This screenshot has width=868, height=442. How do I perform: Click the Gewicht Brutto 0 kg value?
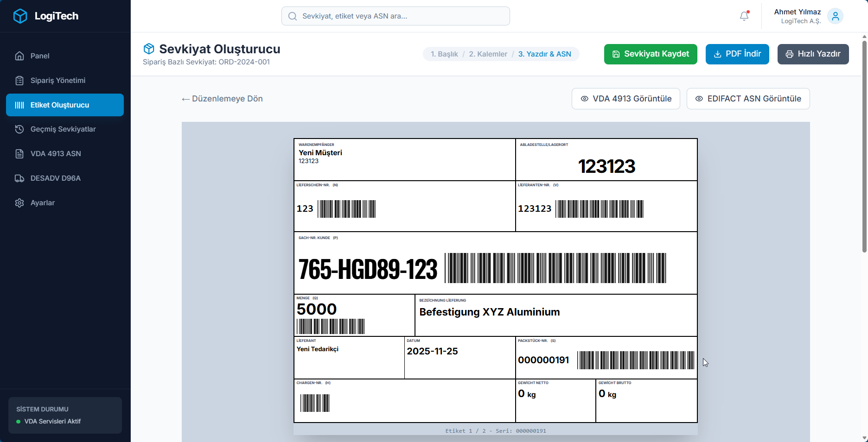pyautogui.click(x=607, y=394)
